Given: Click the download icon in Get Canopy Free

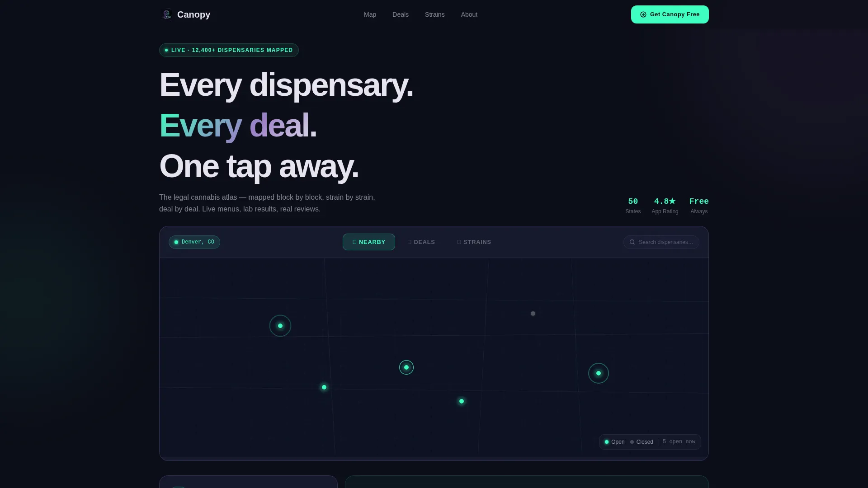Looking at the screenshot, I should [643, 14].
